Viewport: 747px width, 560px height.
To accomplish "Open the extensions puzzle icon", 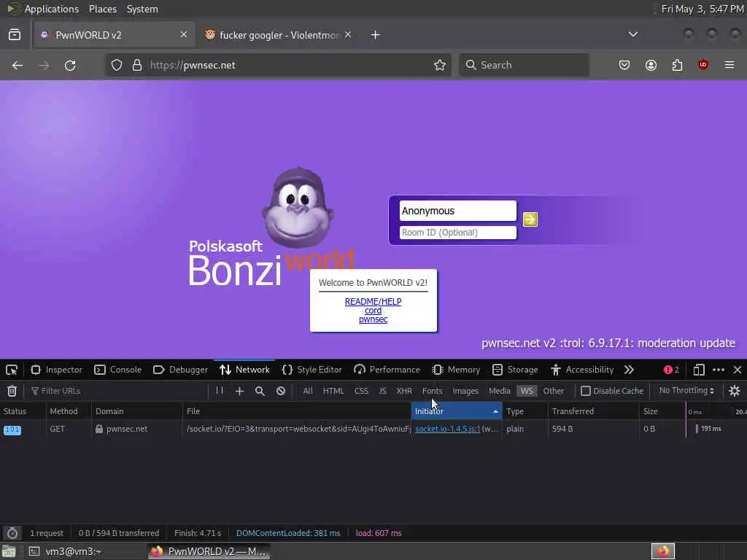I will pos(677,65).
